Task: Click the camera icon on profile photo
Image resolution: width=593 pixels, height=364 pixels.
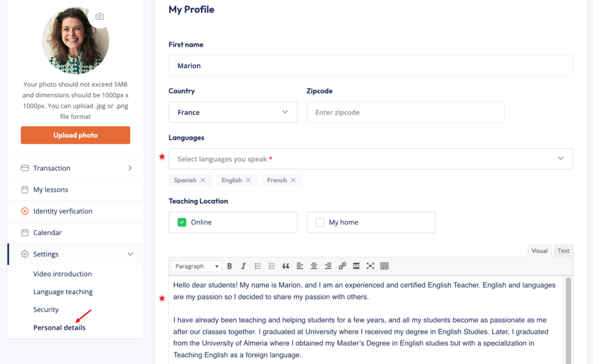Action: [100, 17]
